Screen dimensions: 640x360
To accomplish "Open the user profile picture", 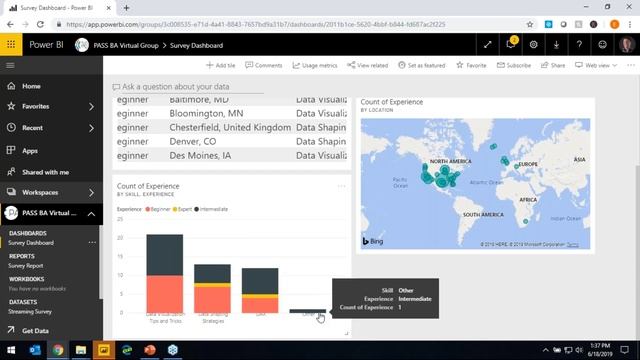I will coord(627,45).
